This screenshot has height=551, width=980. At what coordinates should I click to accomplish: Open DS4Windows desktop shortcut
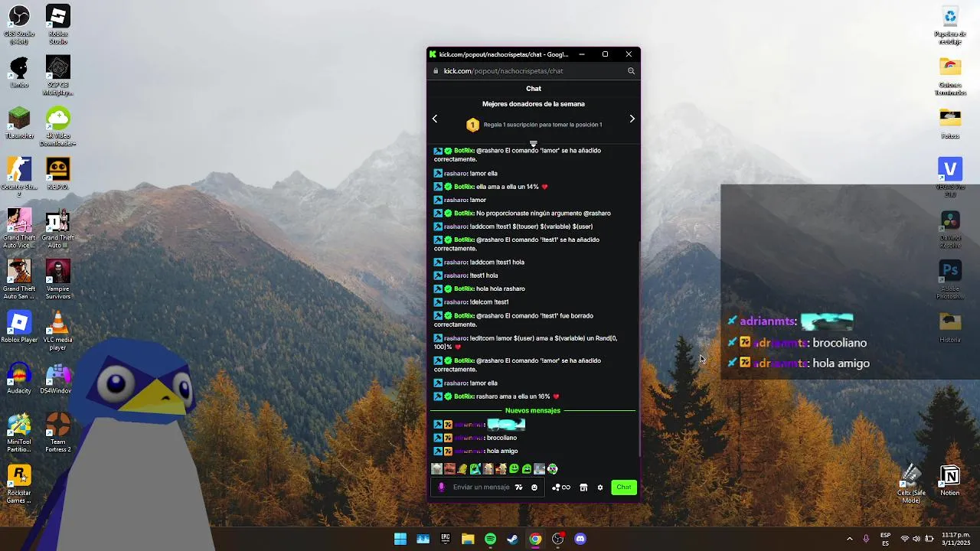click(58, 378)
